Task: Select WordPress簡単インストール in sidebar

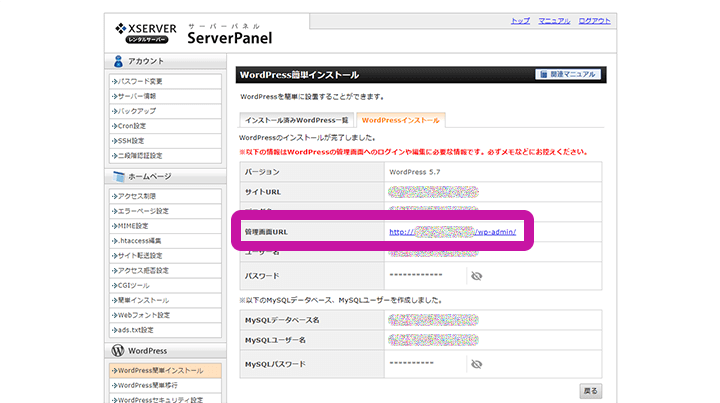Action: click(x=160, y=371)
